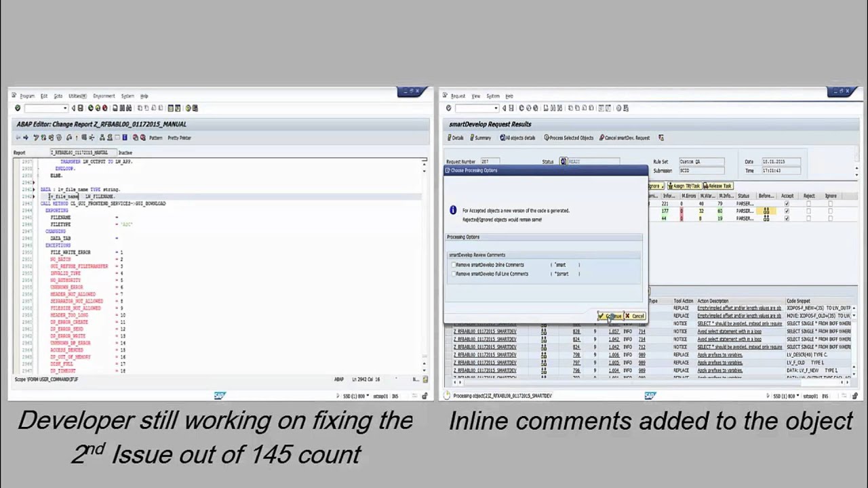
Task: Open the Environment menu
Action: pos(104,96)
